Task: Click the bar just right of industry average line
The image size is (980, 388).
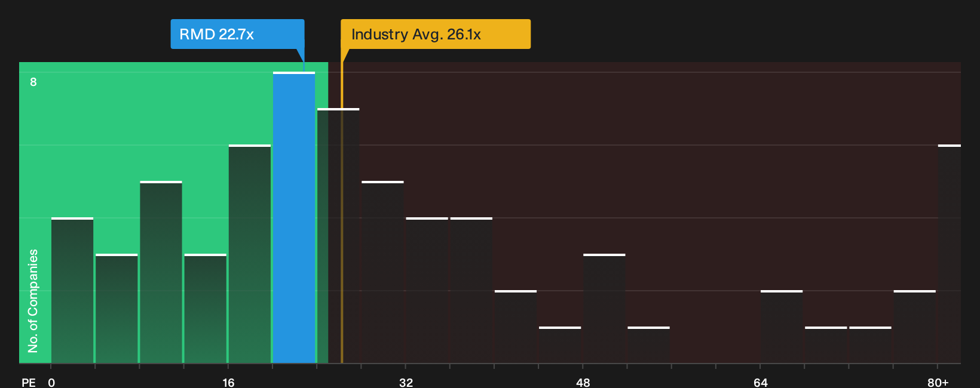Action: [x=382, y=272]
